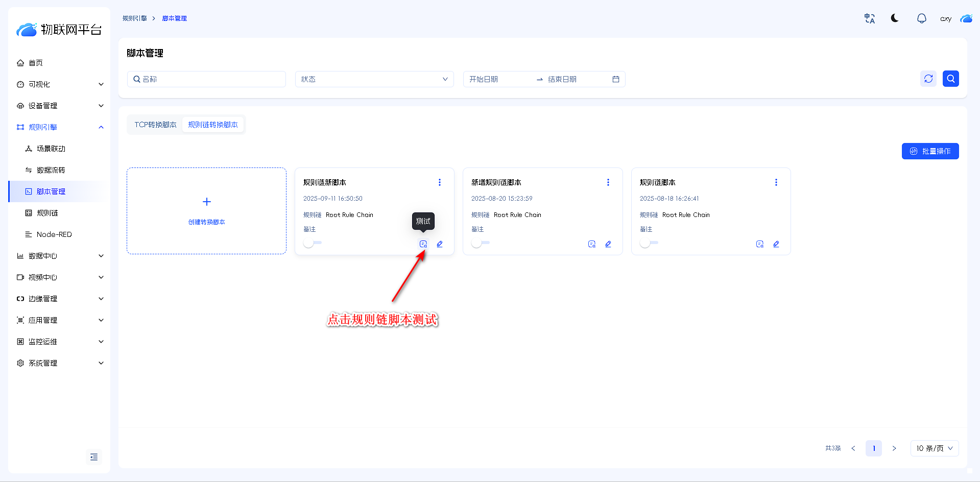Screen dimensions: 980x482
Task: Click the 批量操作 button
Action: click(930, 151)
